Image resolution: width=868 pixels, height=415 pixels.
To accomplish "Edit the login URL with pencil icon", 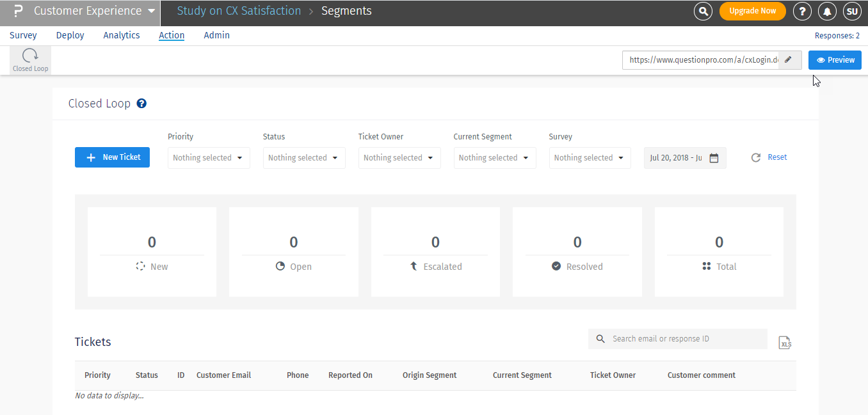I will [x=789, y=60].
